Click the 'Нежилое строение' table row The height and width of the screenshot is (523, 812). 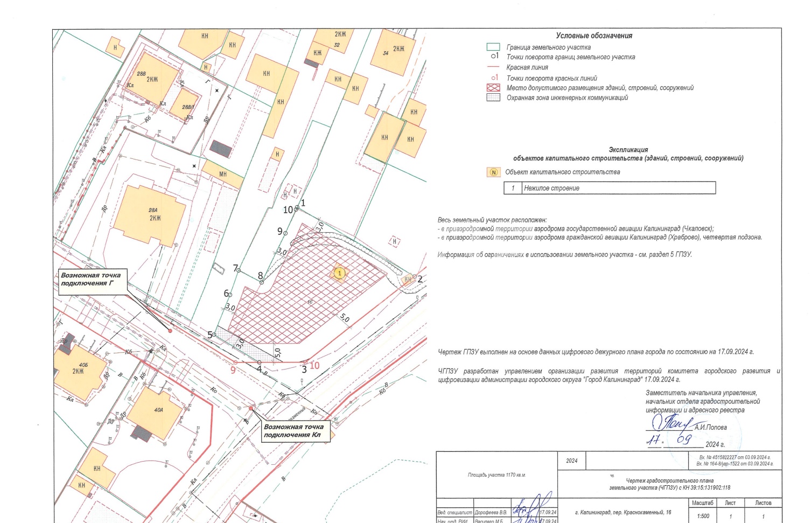(x=610, y=188)
